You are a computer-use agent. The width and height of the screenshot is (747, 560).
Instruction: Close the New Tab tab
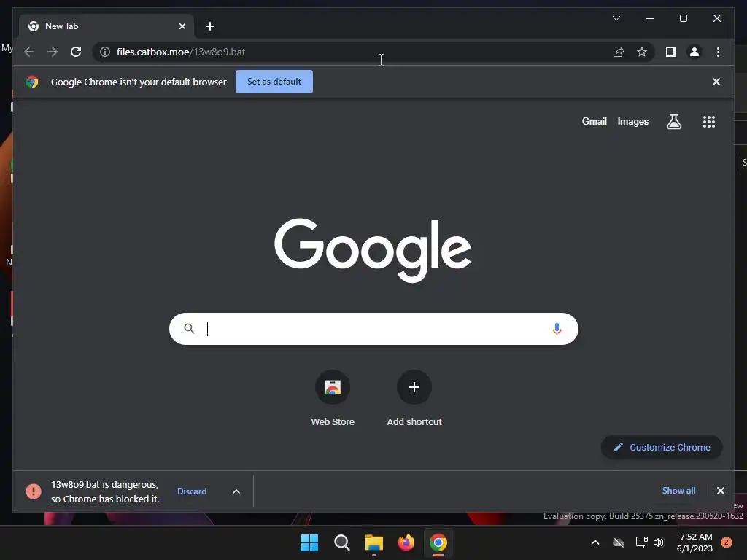tap(182, 26)
